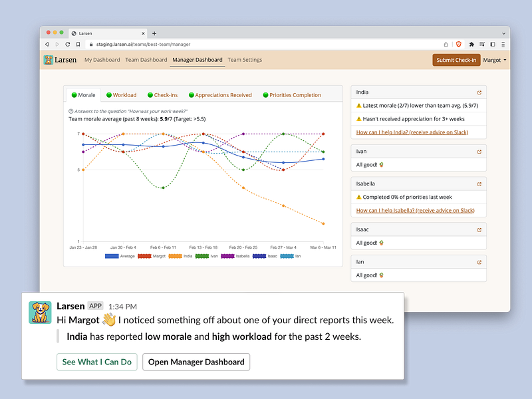Switch to the Check-ins tab
Screen dimensions: 532x399
pyautogui.click(x=162, y=95)
